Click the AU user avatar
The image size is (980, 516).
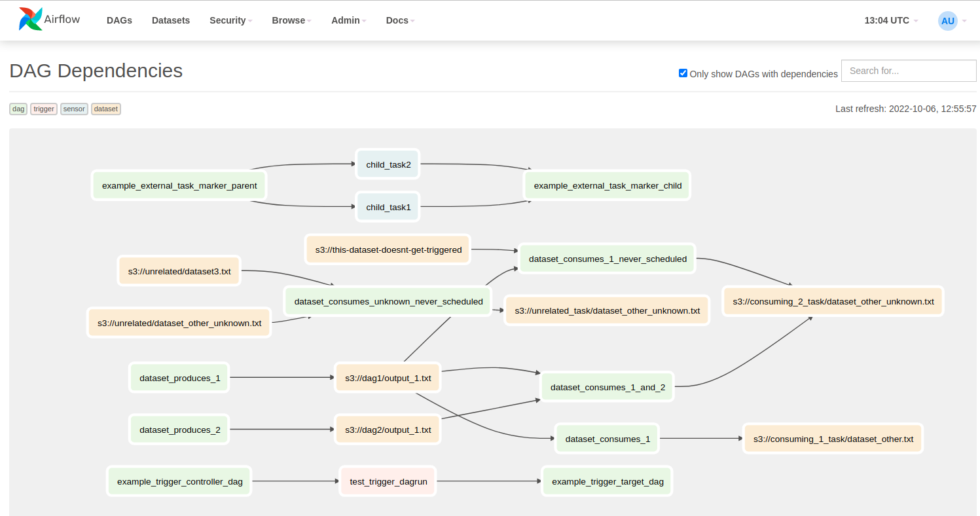947,21
